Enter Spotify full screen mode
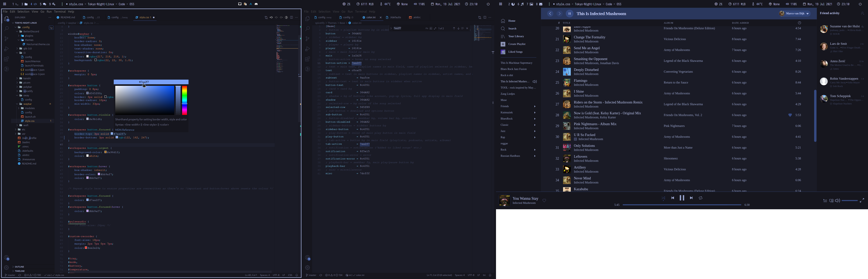Image resolution: width=868 pixels, height=279 pixels. coord(862,201)
